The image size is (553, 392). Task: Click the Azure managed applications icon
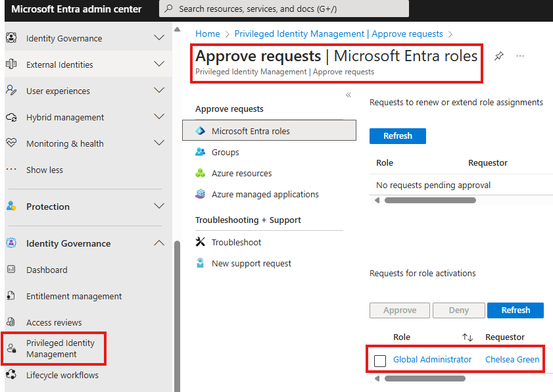pyautogui.click(x=201, y=194)
